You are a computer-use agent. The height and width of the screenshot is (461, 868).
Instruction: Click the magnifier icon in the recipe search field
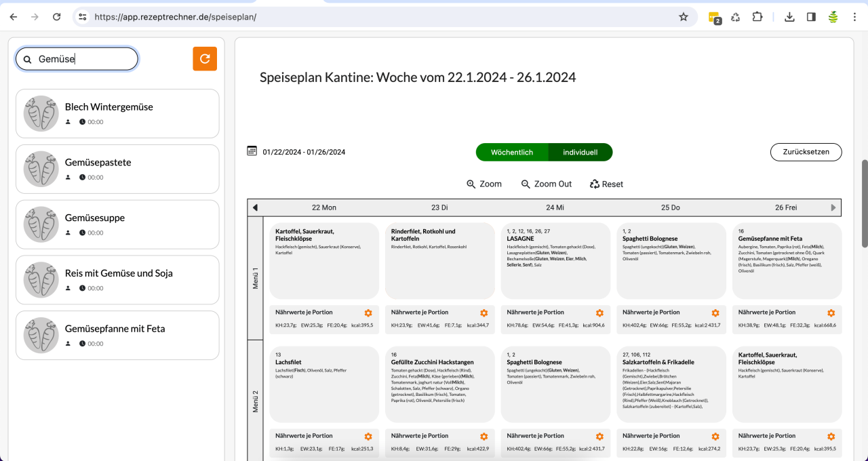27,60
